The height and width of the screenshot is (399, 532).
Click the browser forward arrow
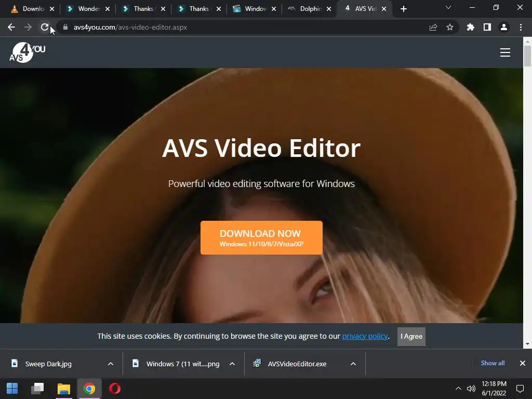tap(28, 27)
